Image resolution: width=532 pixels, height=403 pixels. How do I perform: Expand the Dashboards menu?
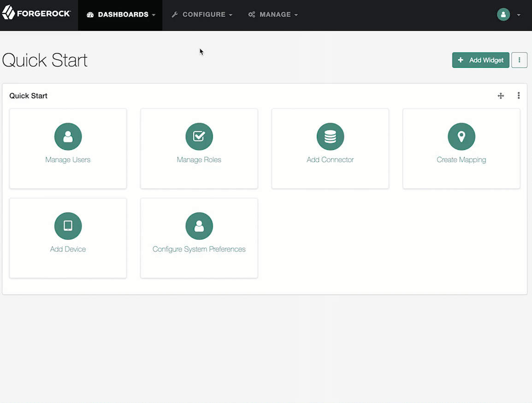tap(121, 15)
